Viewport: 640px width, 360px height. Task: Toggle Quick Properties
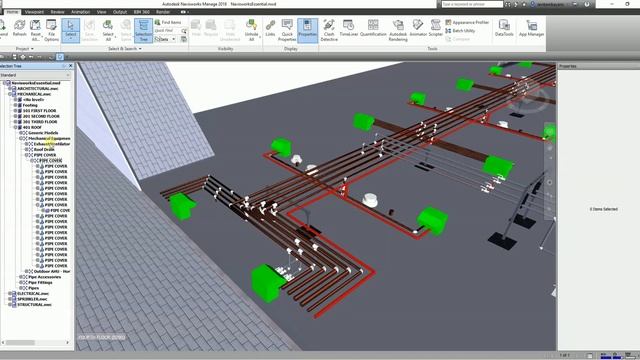(x=287, y=29)
